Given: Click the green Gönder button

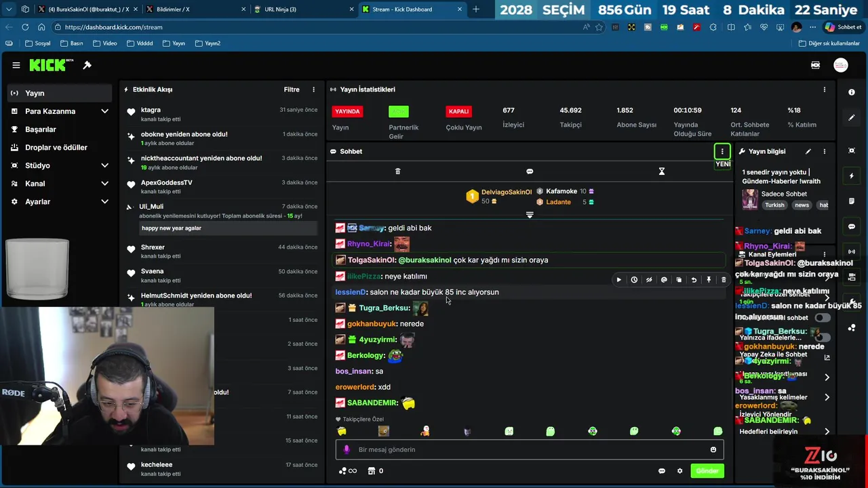Looking at the screenshot, I should pyautogui.click(x=707, y=471).
